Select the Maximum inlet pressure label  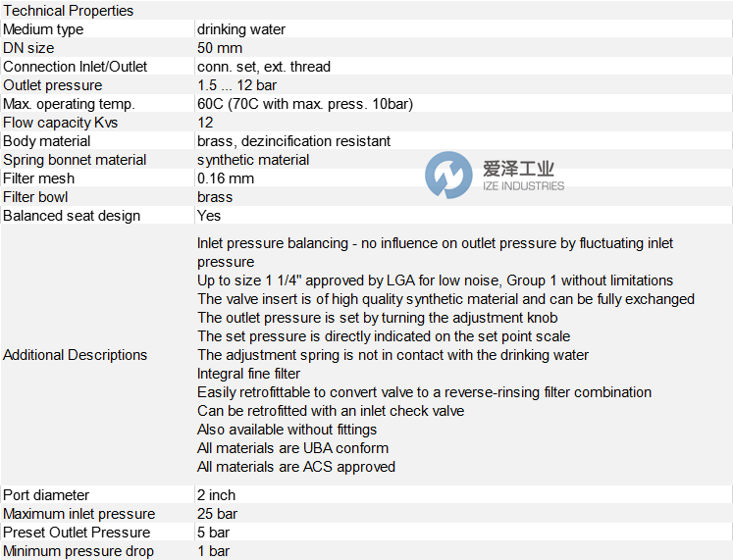click(x=79, y=514)
